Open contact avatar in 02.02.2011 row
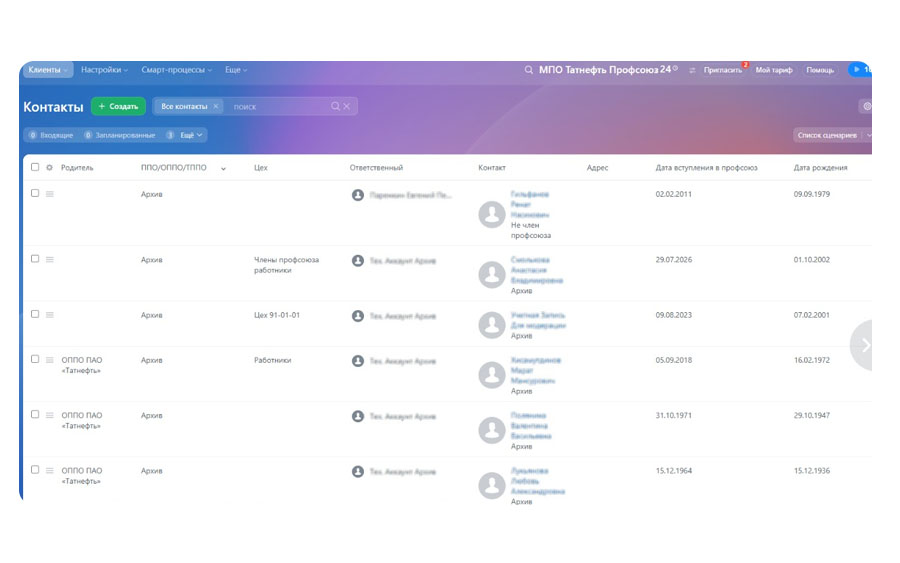Image resolution: width=900 pixels, height=563 pixels. point(492,215)
